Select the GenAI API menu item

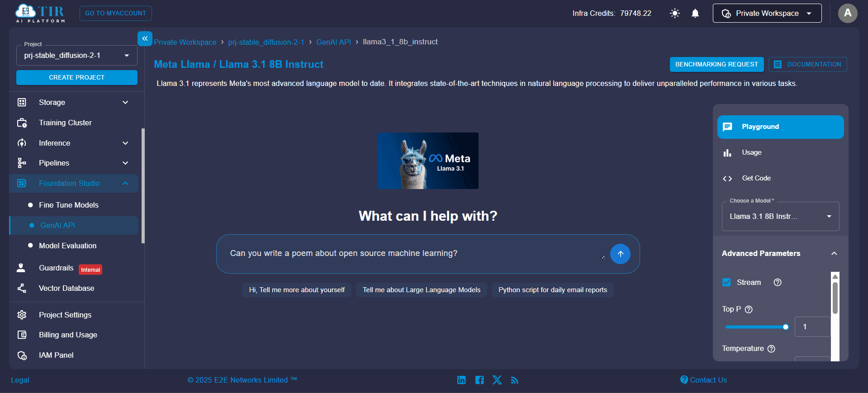pyautogui.click(x=74, y=225)
